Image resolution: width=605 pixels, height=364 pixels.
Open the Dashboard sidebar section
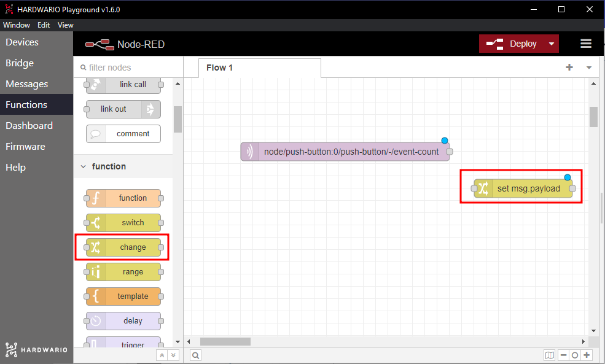36,125
